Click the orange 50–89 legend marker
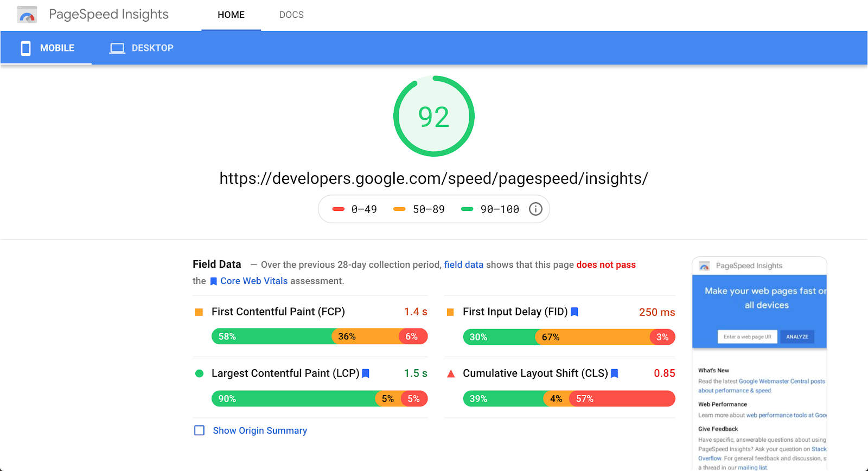The width and height of the screenshot is (868, 471). (x=399, y=209)
